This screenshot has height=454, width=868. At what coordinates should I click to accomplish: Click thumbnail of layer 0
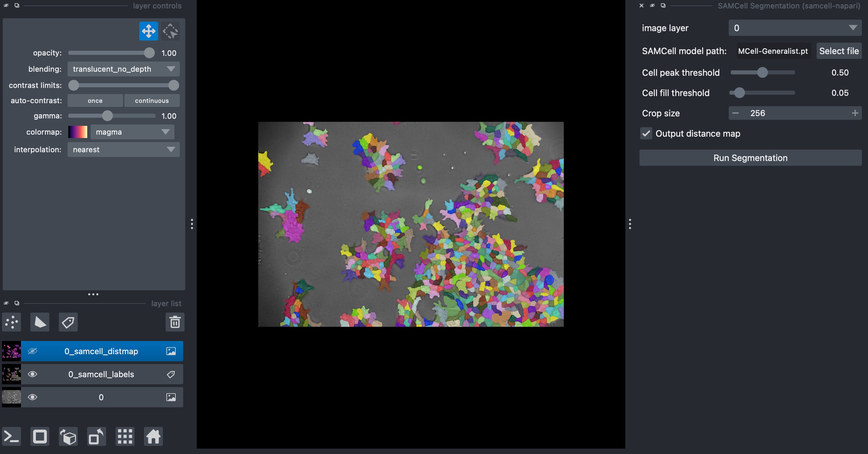click(11, 397)
